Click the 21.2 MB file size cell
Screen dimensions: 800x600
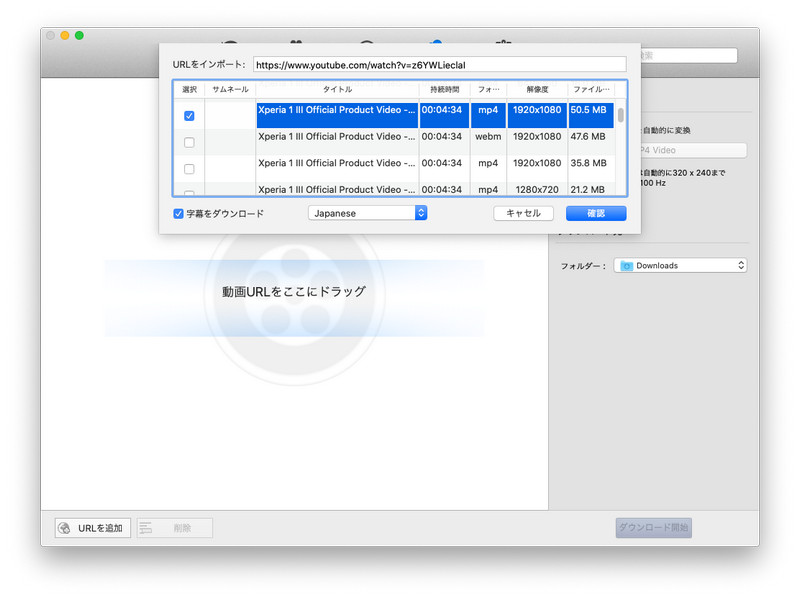591,189
